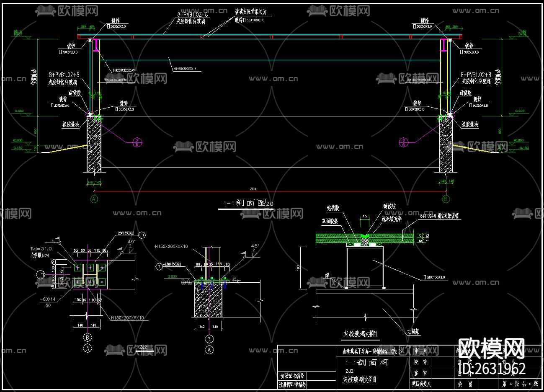Click the 项目负责人 cell
Viewport: 544px width, 392px height.
point(420,384)
